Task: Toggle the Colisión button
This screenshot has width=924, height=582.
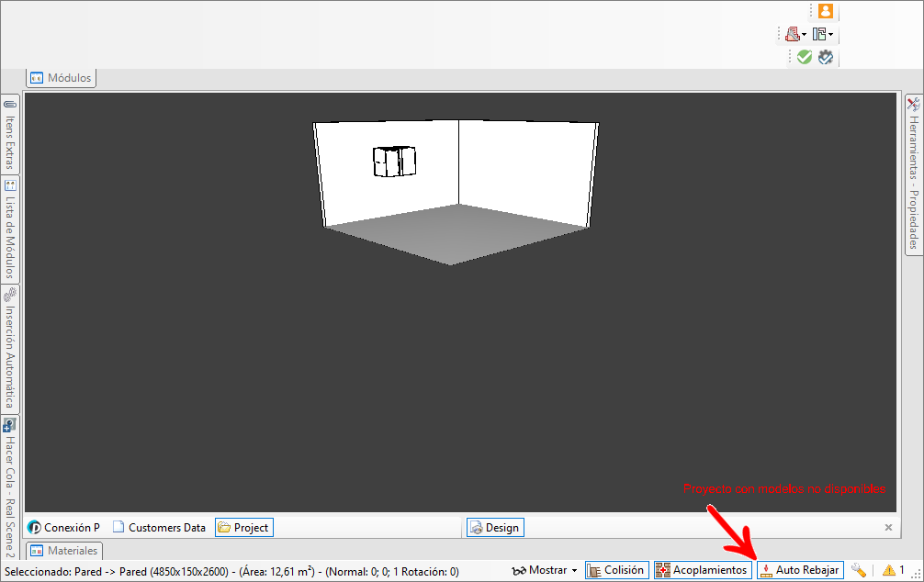Action: coord(617,570)
